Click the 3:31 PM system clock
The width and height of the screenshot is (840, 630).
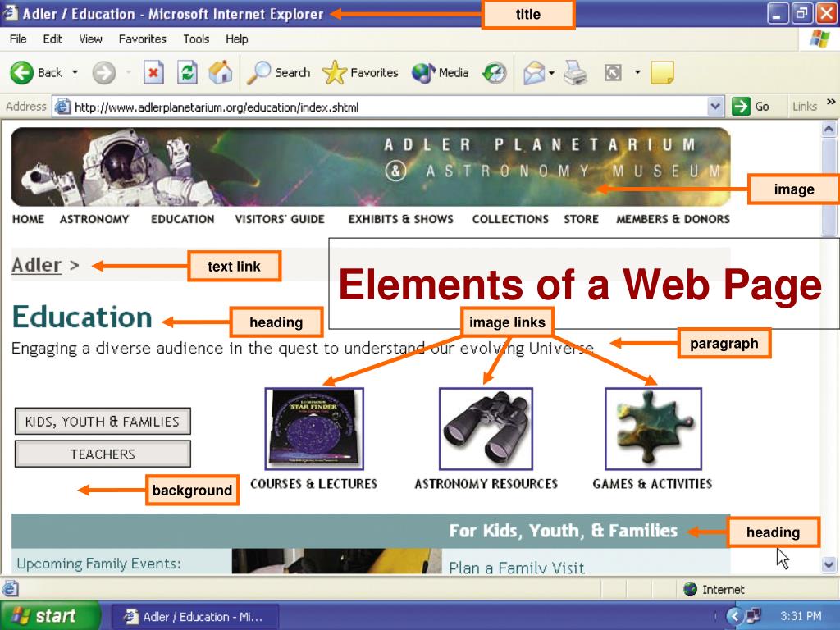[801, 616]
